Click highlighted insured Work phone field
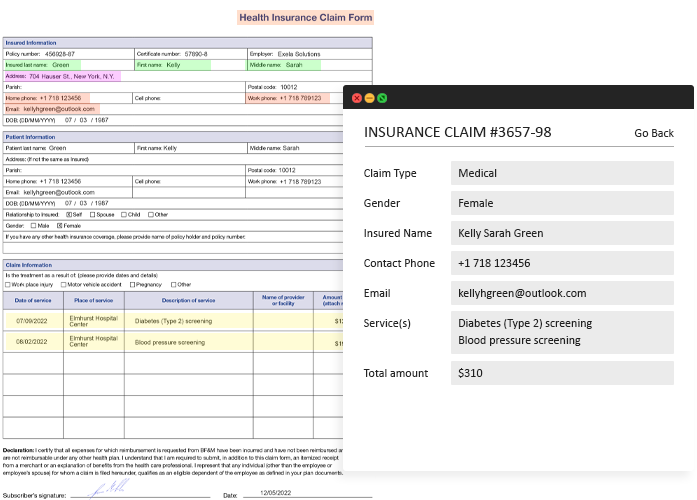This screenshot has width=697, height=500. click(288, 98)
